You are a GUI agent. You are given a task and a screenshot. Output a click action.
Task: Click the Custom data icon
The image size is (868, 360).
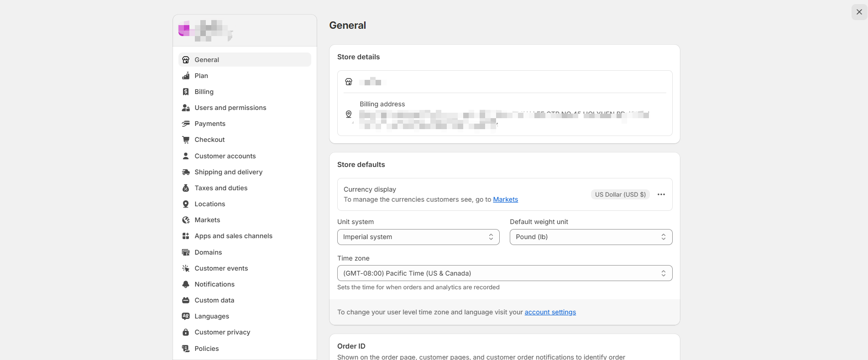186,300
